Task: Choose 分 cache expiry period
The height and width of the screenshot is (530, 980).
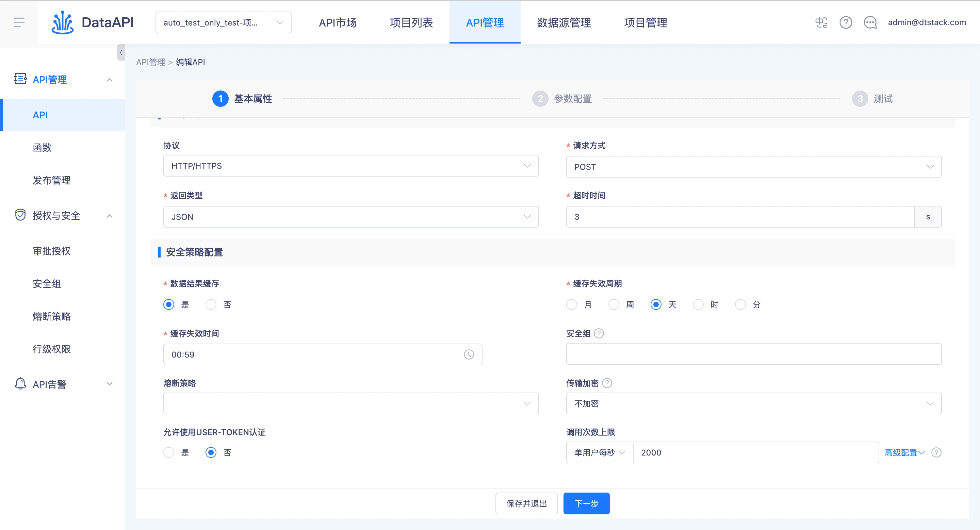Action: [x=740, y=304]
